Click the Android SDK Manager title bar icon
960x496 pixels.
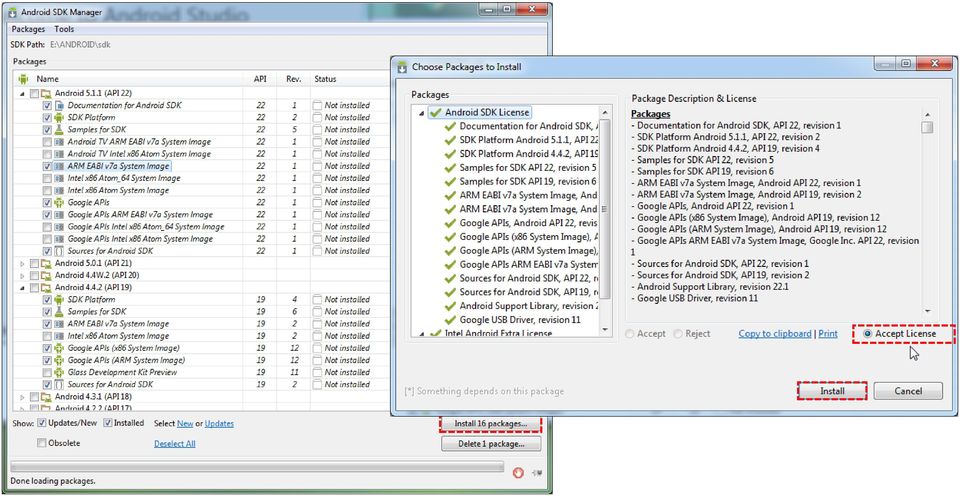[x=12, y=12]
